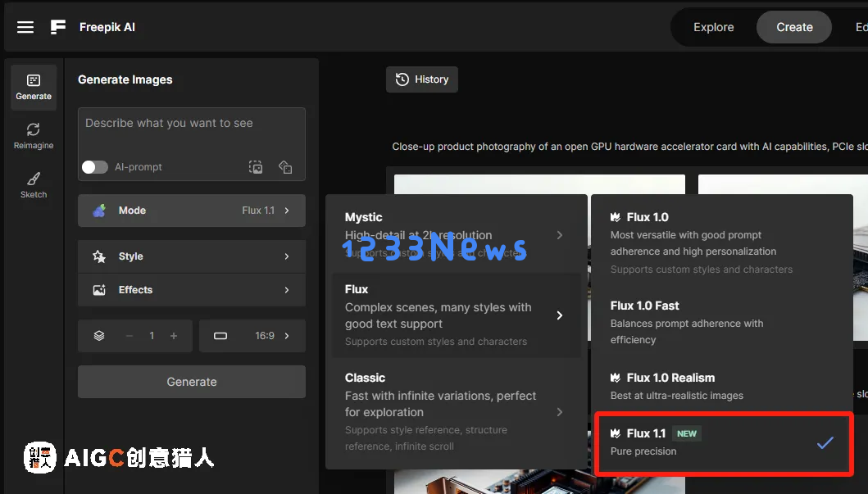The width and height of the screenshot is (868, 494).
Task: Select the Flux mode category
Action: [x=457, y=315]
